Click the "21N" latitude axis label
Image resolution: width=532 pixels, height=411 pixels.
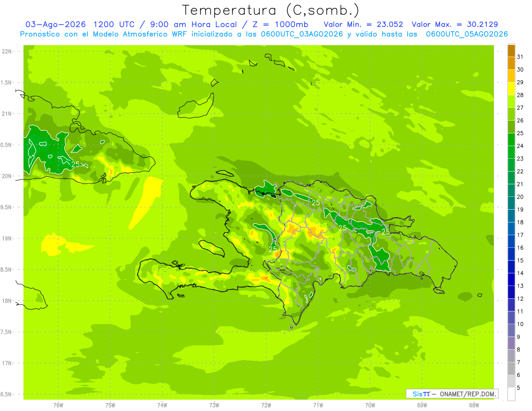coord(7,114)
